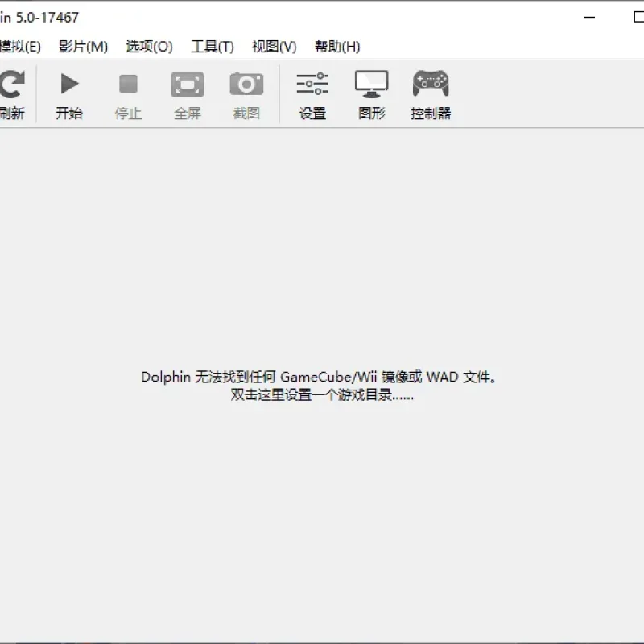The height and width of the screenshot is (644, 644).
Task: Open graphics settings via the 图形 monitor icon
Action: point(371,85)
